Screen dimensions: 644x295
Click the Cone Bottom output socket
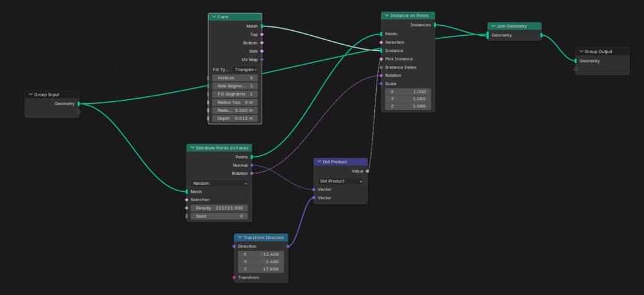tap(262, 43)
